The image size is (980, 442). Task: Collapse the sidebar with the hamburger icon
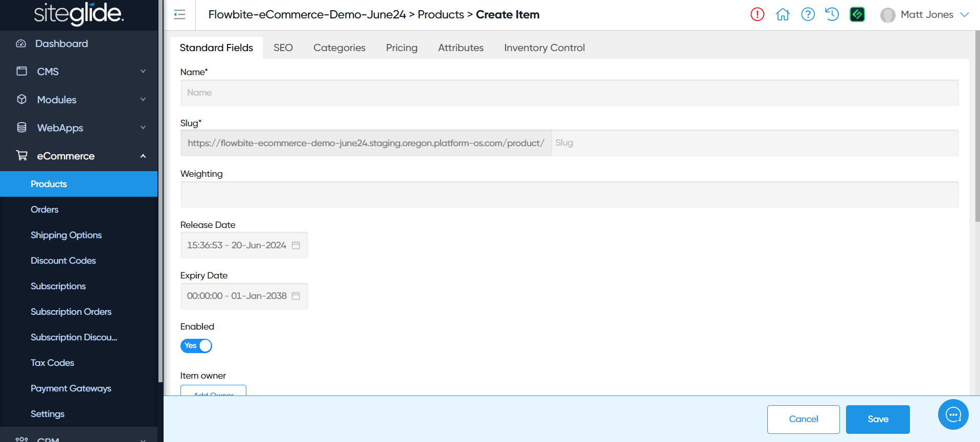179,15
